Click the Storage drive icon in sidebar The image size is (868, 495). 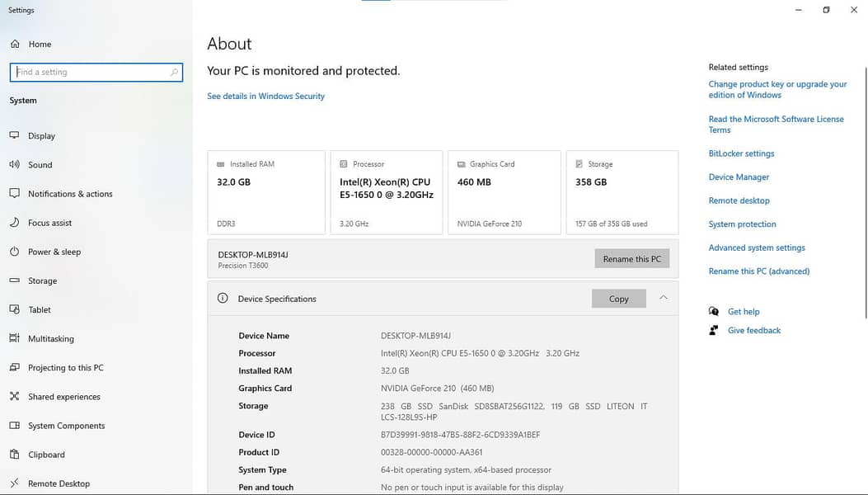14,280
